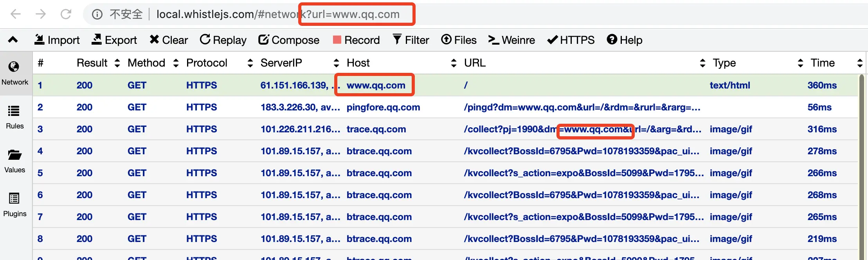Click the text/html type cell in row 1

(730, 85)
